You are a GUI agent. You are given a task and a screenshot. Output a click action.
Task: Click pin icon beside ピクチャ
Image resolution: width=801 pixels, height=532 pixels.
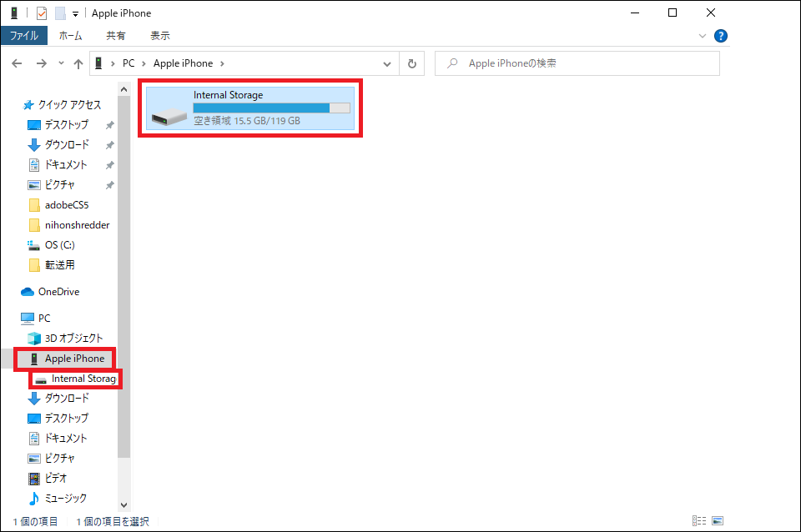pos(109,185)
